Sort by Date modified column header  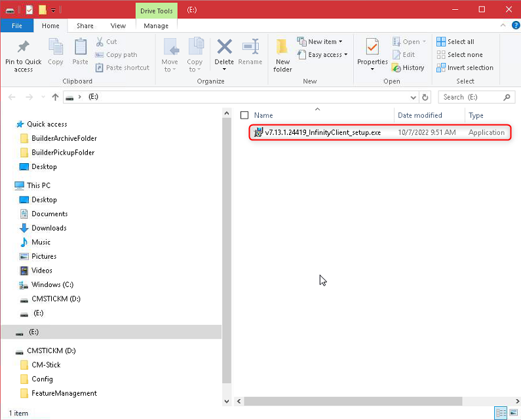click(420, 115)
